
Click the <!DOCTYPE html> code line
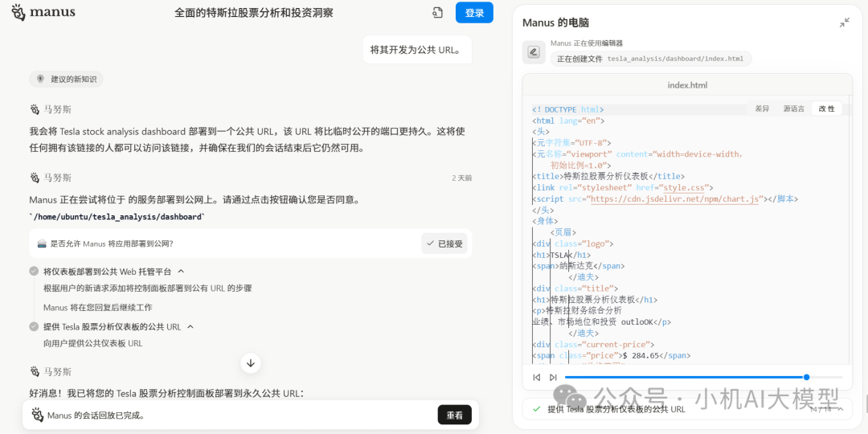pos(568,109)
